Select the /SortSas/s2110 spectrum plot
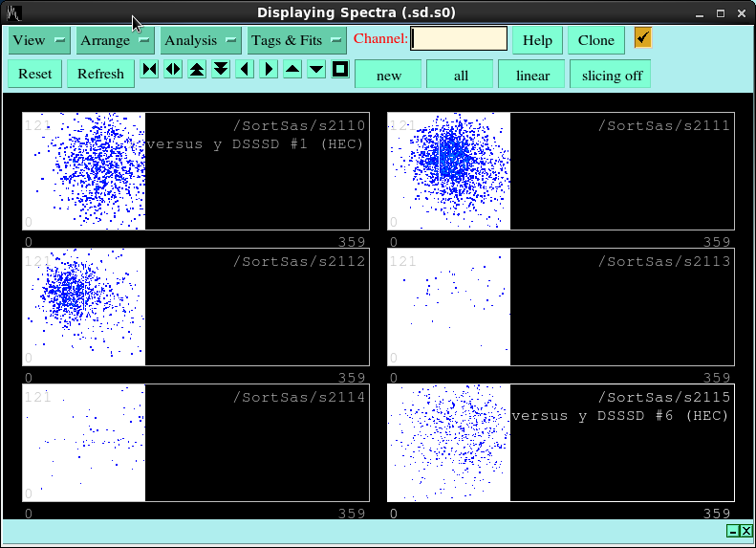The height and width of the screenshot is (548, 756). (x=196, y=171)
